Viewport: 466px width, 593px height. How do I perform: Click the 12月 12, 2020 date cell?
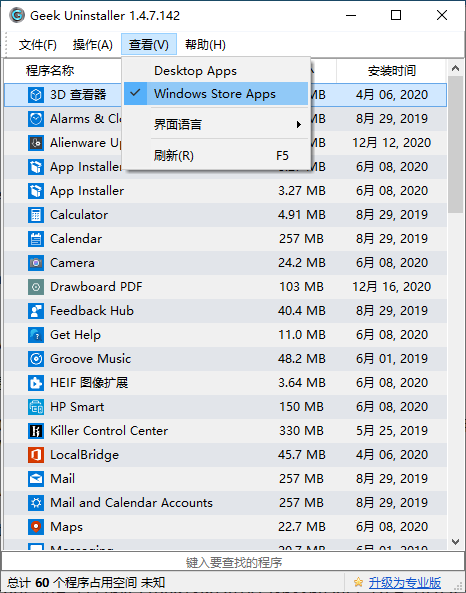(391, 143)
